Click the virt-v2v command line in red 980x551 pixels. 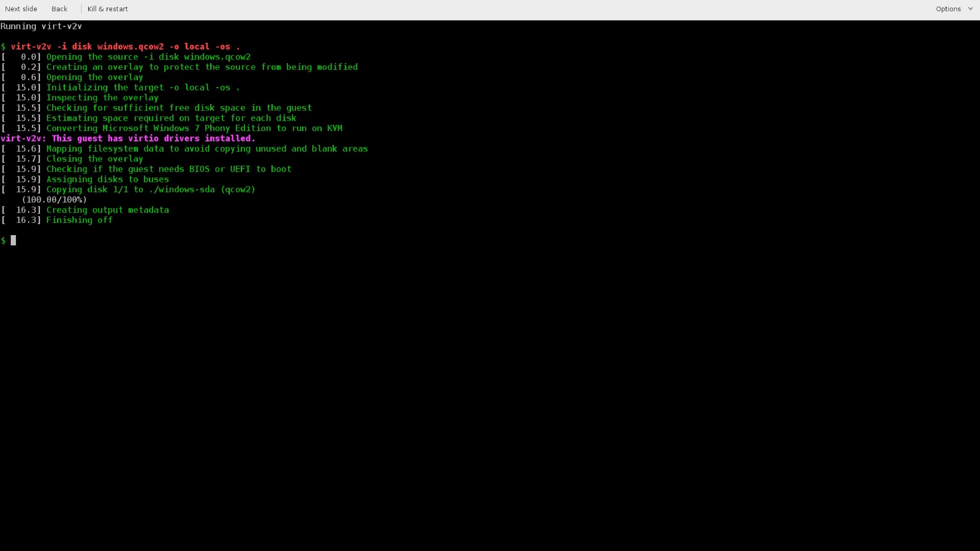click(125, 47)
